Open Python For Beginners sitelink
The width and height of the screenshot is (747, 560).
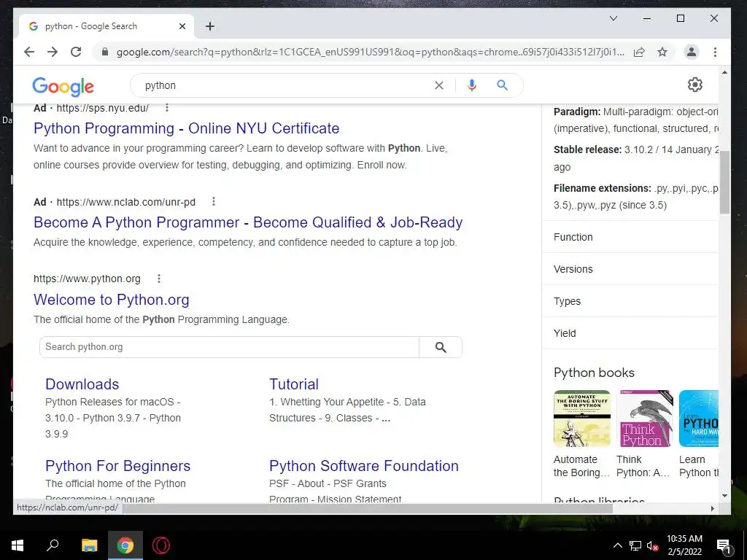click(117, 466)
